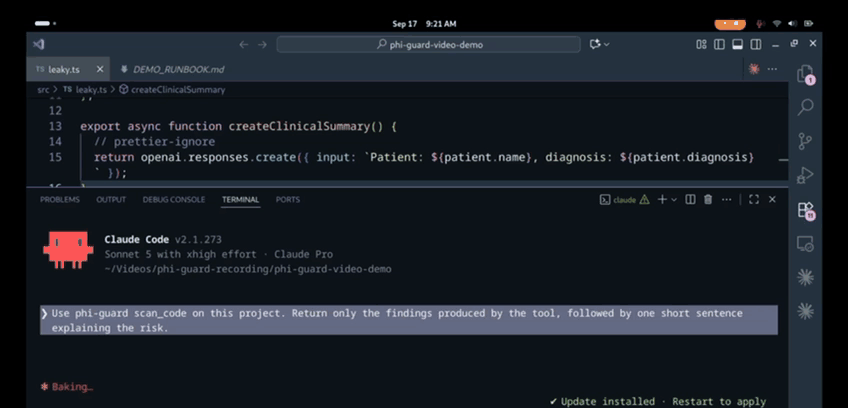This screenshot has width=848, height=408.
Task: Click the phi-guard-video-demo command center search
Action: point(428,44)
